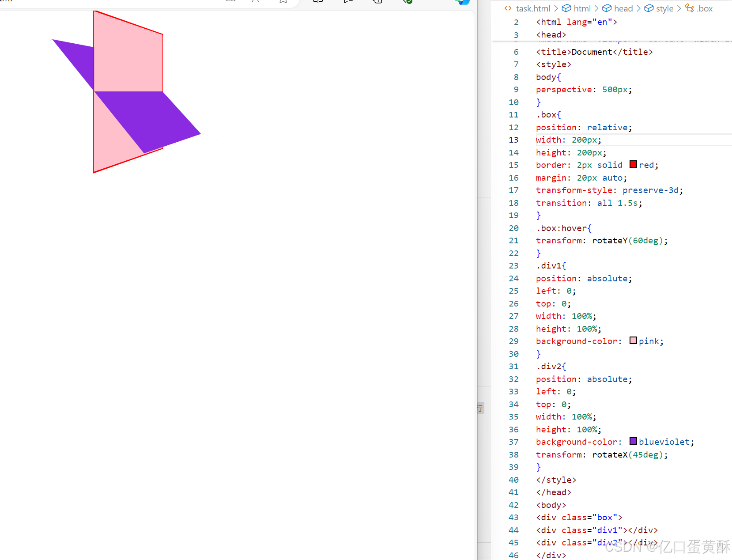732x560 pixels.
Task: Click line number 21 in the gutter
Action: (x=513, y=241)
